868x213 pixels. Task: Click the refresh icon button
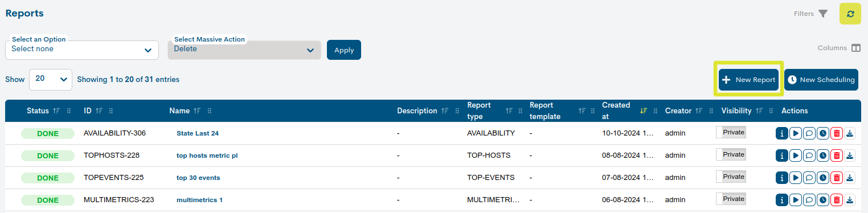click(850, 14)
